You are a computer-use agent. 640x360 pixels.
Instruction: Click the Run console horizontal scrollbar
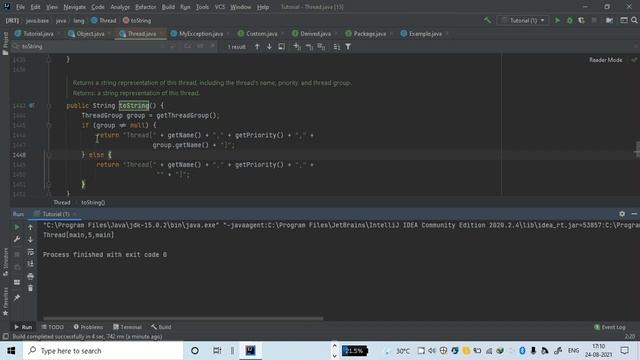[x=183, y=318]
